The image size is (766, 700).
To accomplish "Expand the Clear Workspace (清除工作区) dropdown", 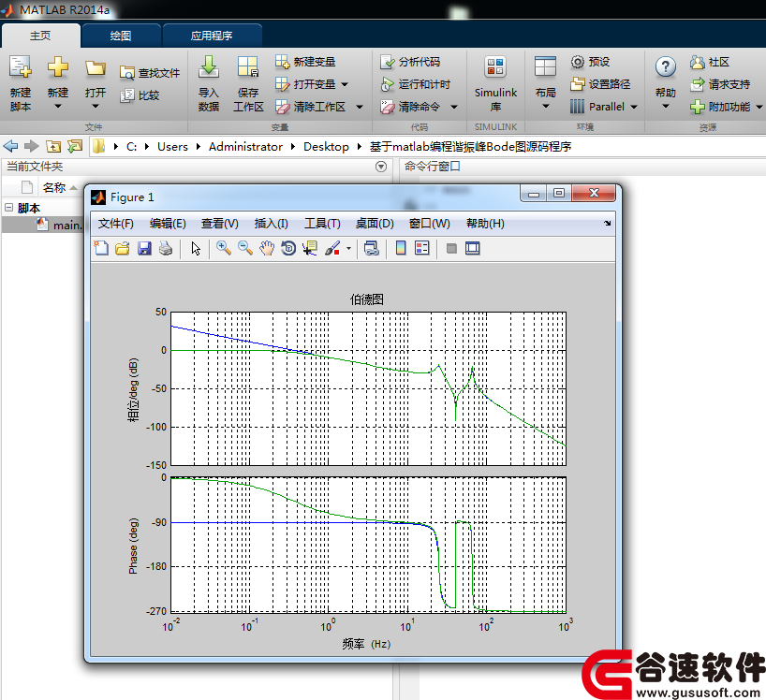I will point(360,107).
